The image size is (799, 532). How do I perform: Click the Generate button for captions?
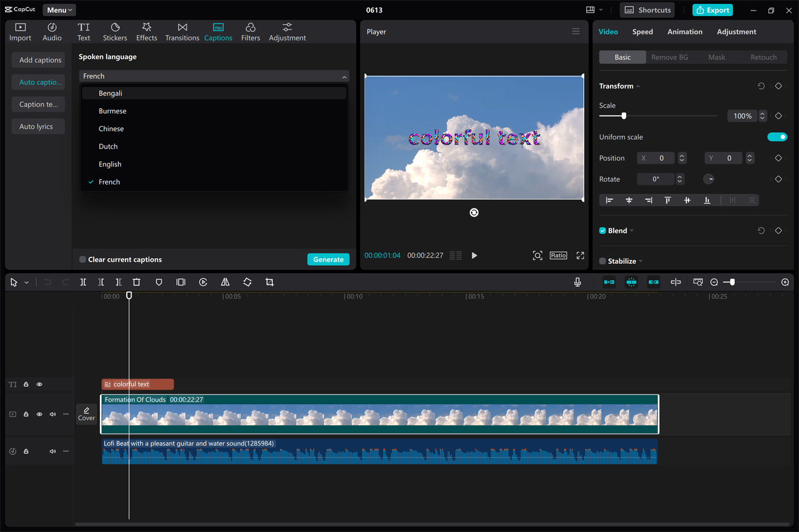[328, 259]
